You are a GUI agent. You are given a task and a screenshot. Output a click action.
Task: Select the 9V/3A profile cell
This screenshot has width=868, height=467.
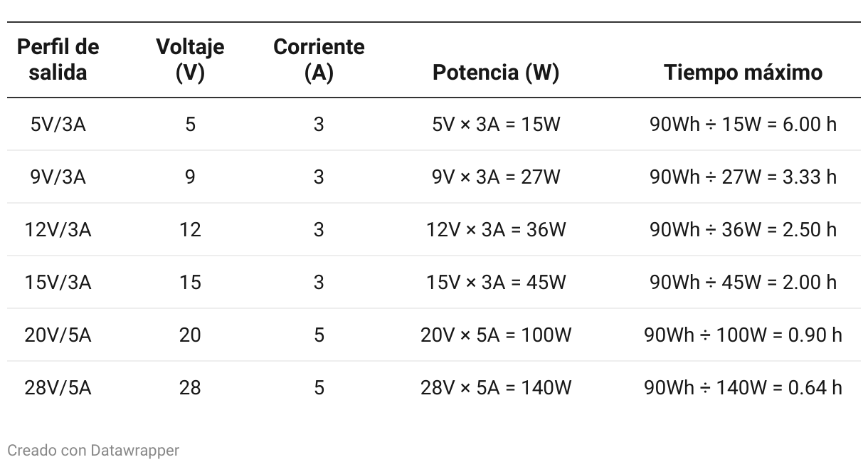coord(58,177)
